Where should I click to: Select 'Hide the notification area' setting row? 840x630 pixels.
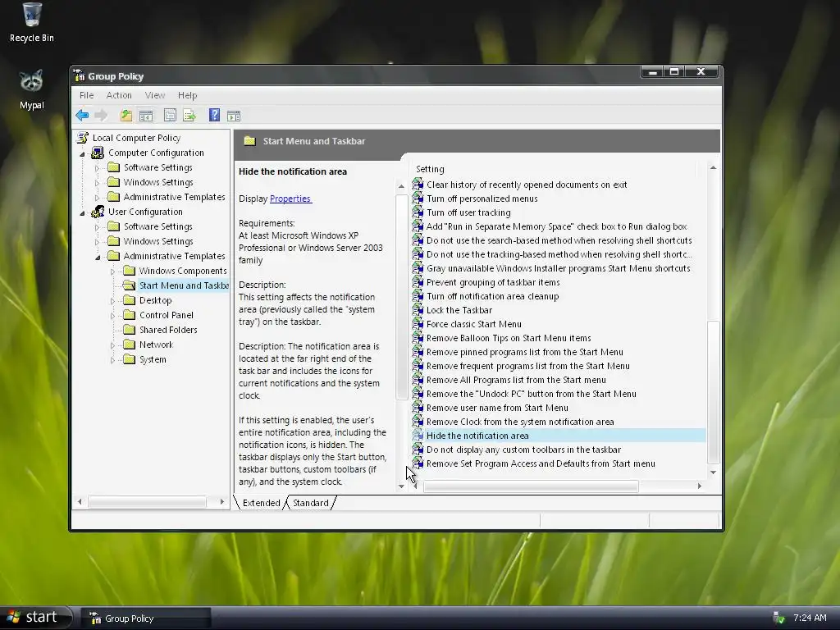click(558, 436)
